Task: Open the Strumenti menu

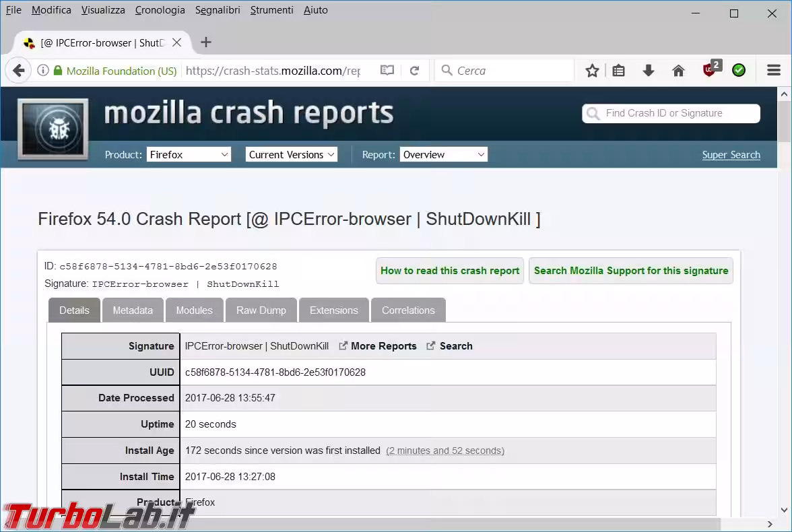Action: click(271, 9)
